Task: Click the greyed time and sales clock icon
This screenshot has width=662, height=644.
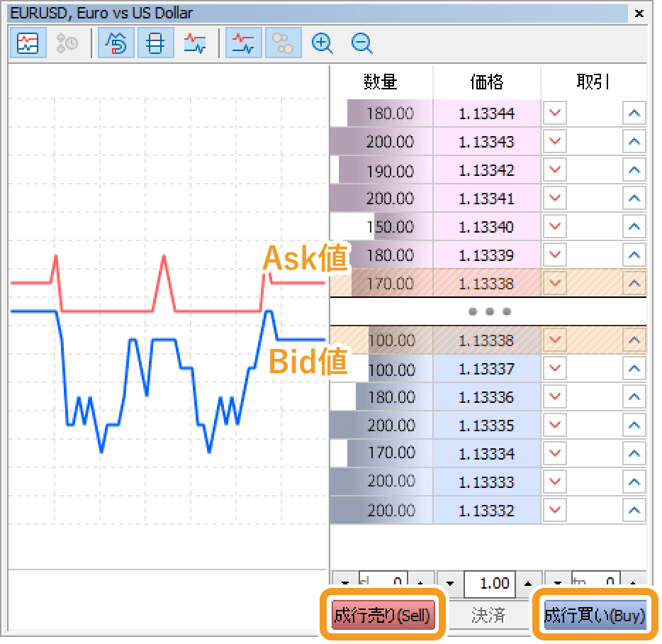Action: (x=67, y=43)
